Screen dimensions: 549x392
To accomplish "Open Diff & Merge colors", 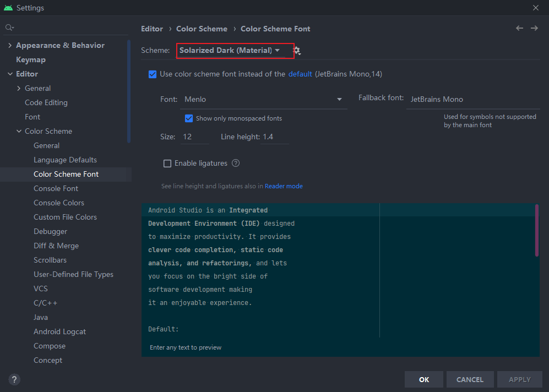I will pos(56,246).
